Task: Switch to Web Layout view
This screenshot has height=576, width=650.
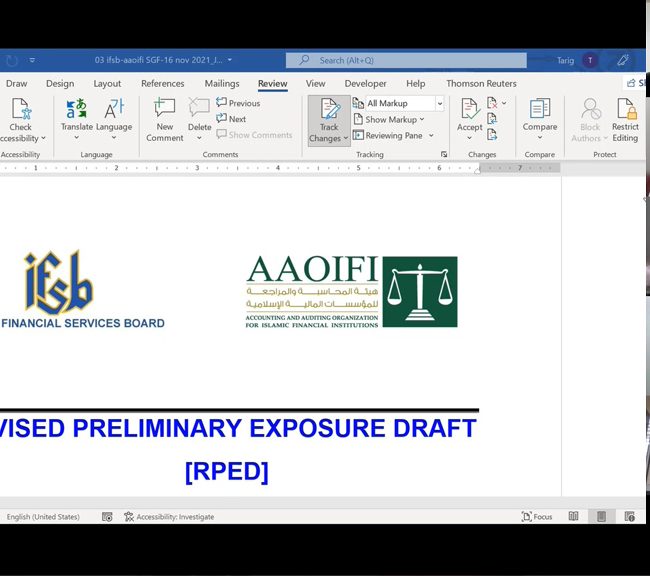Action: coord(629,516)
